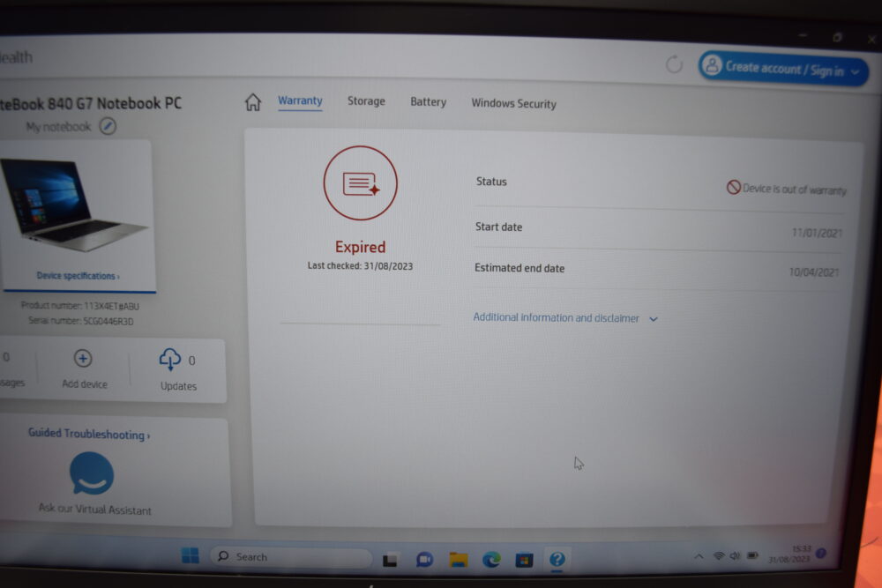Open Task View on the taskbar

pyautogui.click(x=390, y=560)
